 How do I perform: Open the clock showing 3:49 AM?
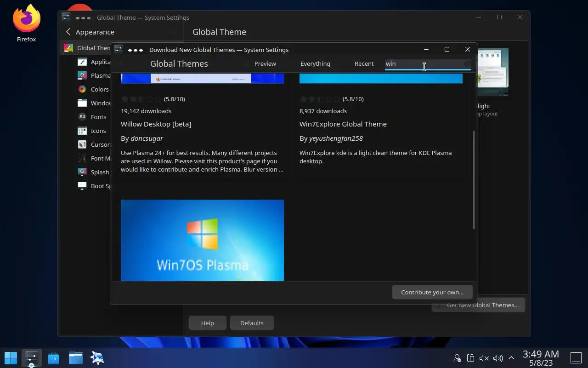[541, 358]
